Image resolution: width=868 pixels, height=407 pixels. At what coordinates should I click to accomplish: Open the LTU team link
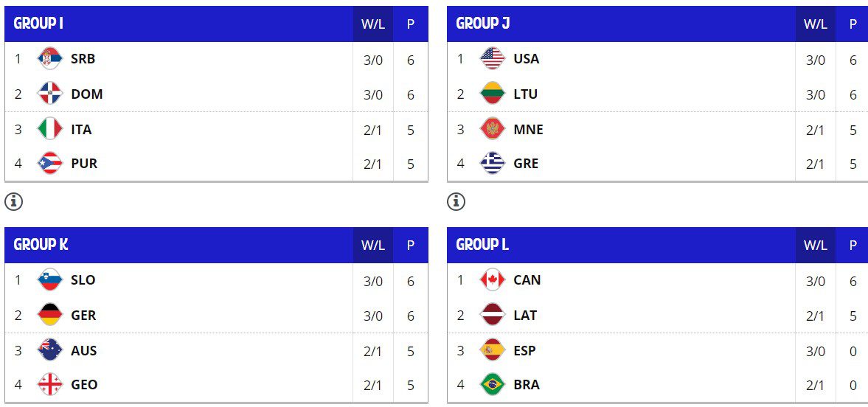(x=525, y=94)
